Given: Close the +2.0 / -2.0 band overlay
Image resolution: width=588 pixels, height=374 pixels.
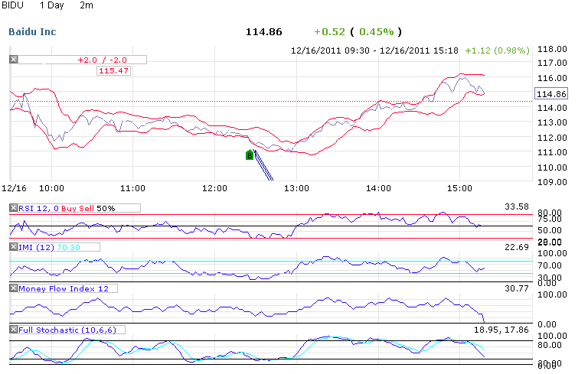Looking at the screenshot, I should [x=14, y=59].
